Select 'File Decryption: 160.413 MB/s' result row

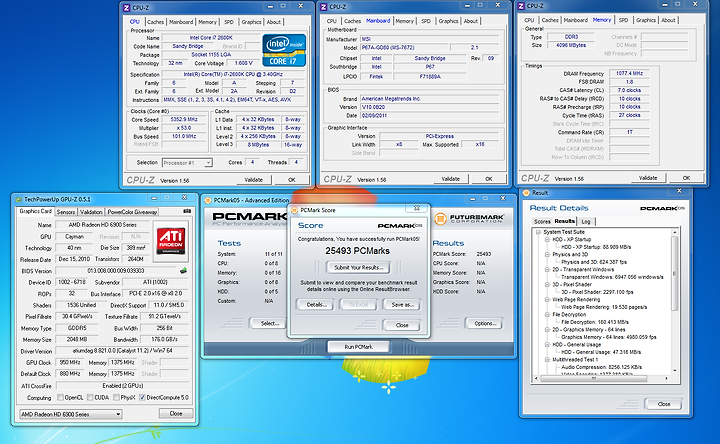tap(595, 322)
